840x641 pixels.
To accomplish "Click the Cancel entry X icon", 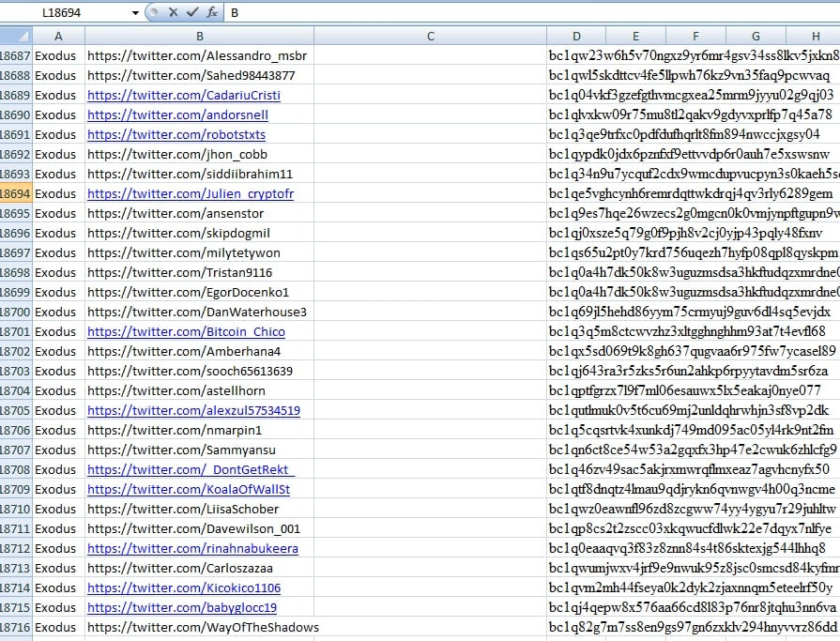I will coord(174,12).
